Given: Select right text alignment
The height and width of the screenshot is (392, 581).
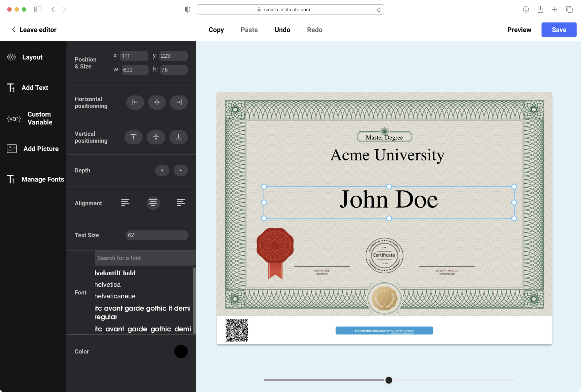Looking at the screenshot, I should coord(180,203).
